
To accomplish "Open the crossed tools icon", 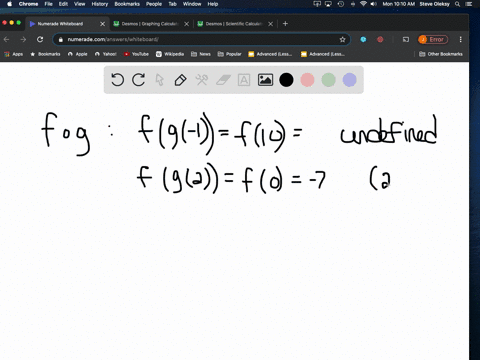I will pos(201,80).
